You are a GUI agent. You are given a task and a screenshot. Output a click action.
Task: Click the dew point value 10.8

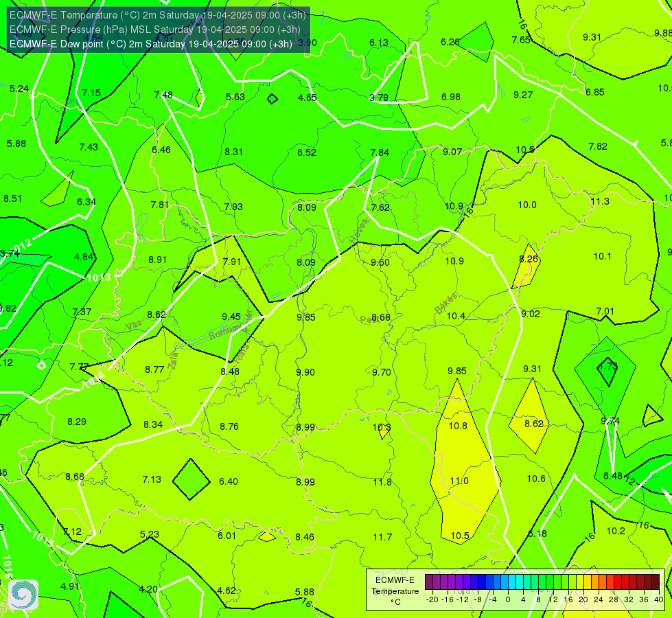coord(458,426)
